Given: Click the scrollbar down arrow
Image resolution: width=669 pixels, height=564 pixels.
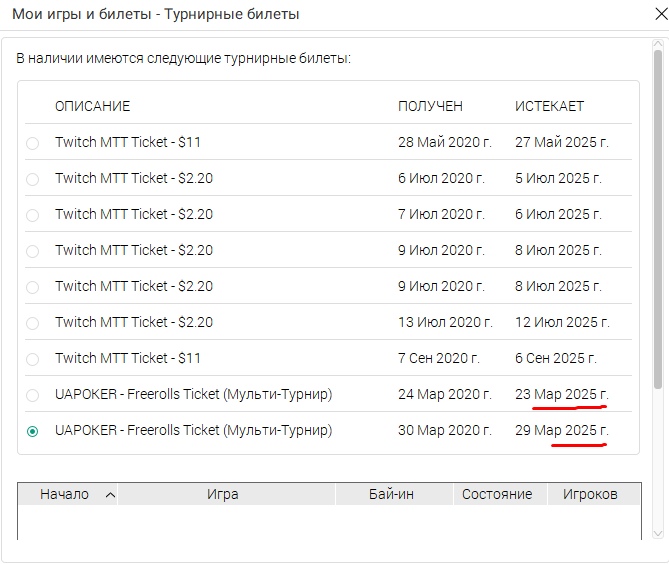Looking at the screenshot, I should pos(658,534).
